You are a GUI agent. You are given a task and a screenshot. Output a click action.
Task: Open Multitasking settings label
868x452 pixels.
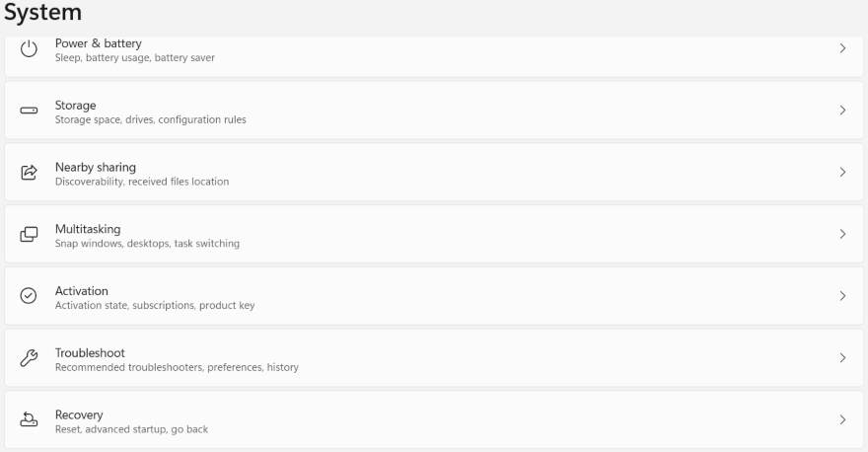click(87, 228)
